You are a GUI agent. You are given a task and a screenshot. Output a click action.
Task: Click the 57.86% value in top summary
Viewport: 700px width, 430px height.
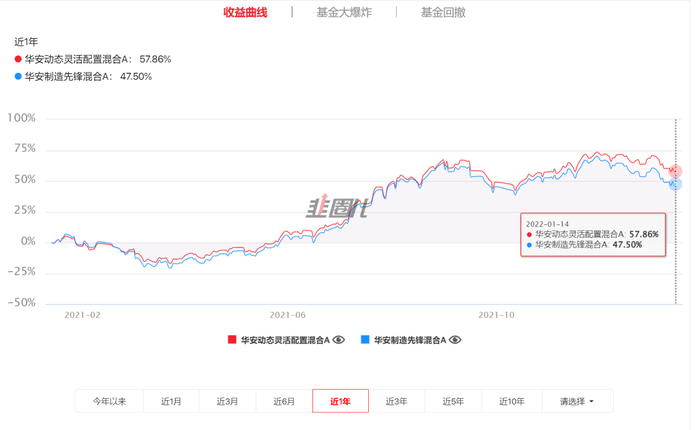[x=155, y=59]
